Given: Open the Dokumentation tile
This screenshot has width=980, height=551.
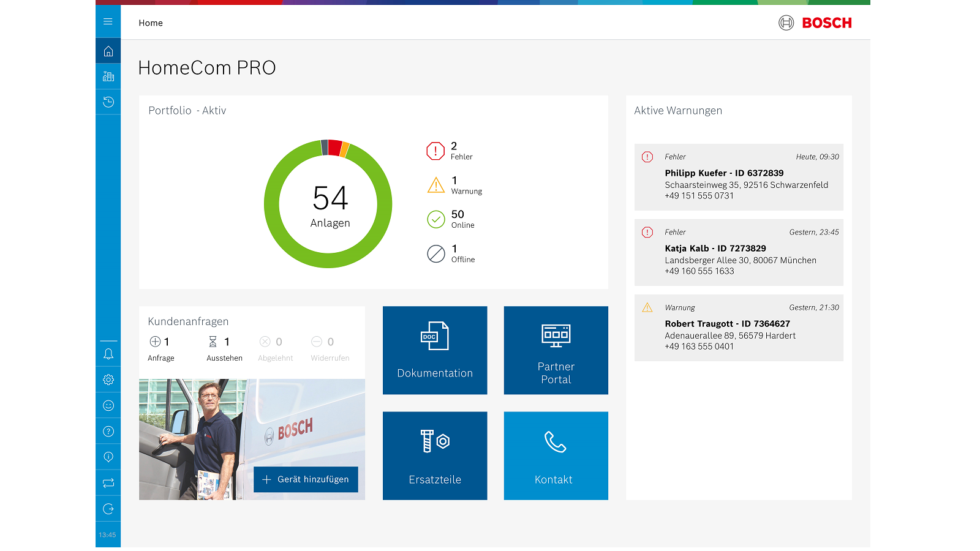Looking at the screenshot, I should pyautogui.click(x=435, y=350).
